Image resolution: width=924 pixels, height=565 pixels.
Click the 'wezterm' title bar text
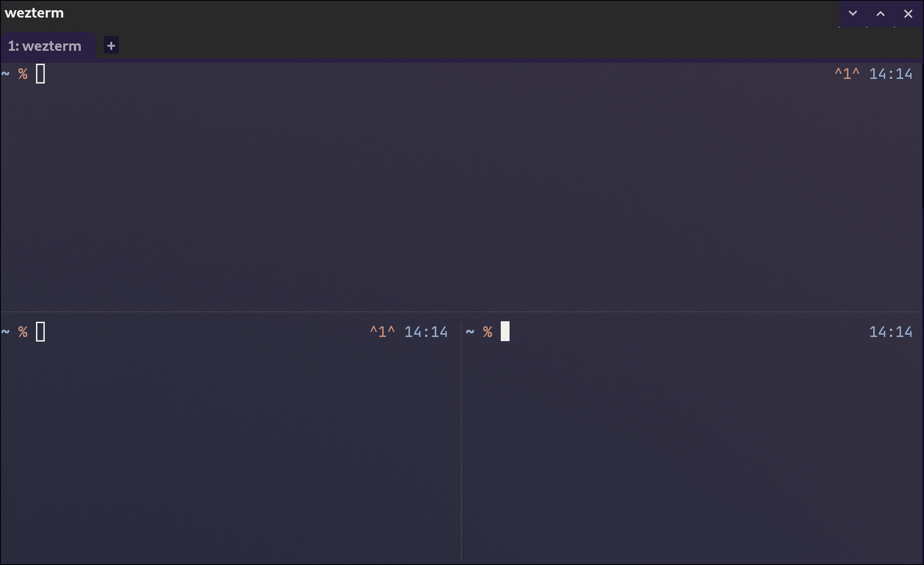(34, 13)
